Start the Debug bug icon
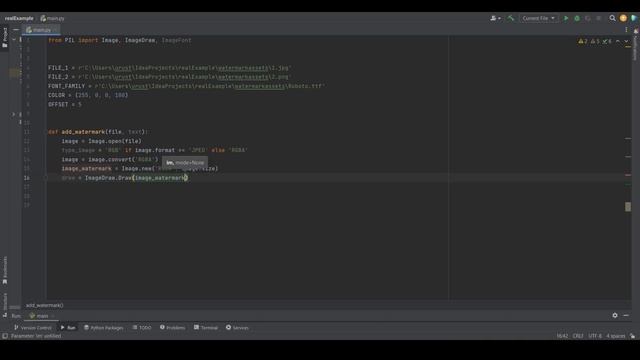Screen dimensions: 640x360 pyautogui.click(x=577, y=18)
